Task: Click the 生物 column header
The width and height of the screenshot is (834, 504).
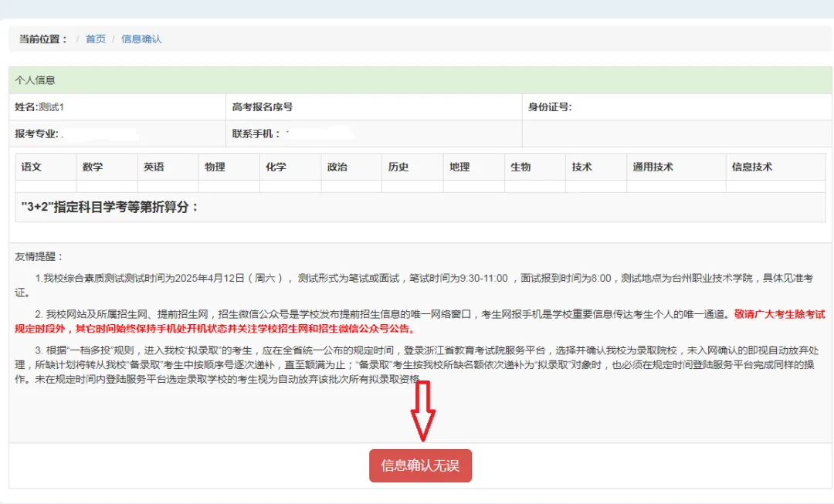Action: 520,167
